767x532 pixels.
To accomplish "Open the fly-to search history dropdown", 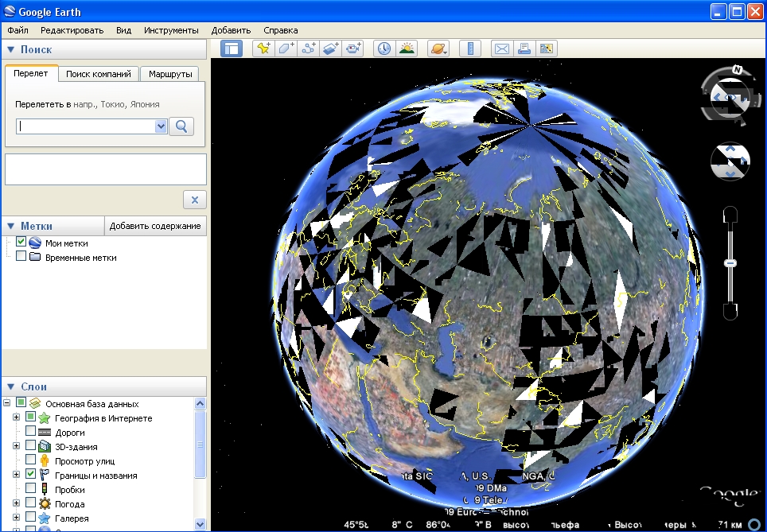I will coord(161,126).
